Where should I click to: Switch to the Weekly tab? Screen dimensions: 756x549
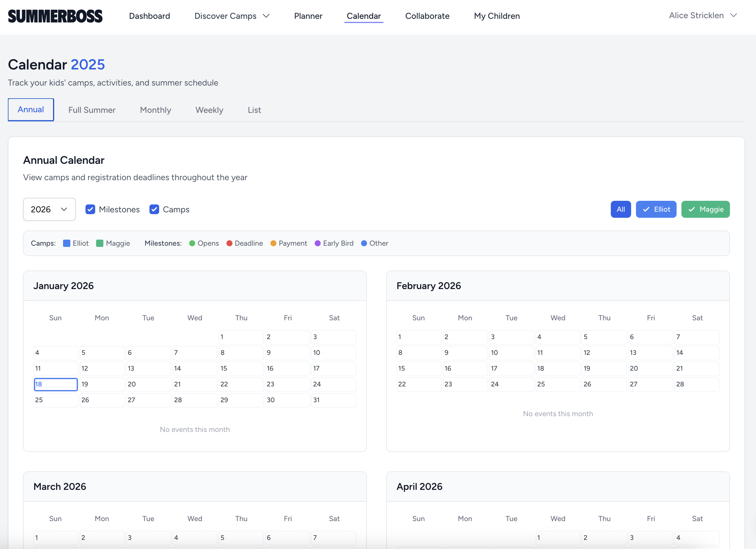click(209, 110)
